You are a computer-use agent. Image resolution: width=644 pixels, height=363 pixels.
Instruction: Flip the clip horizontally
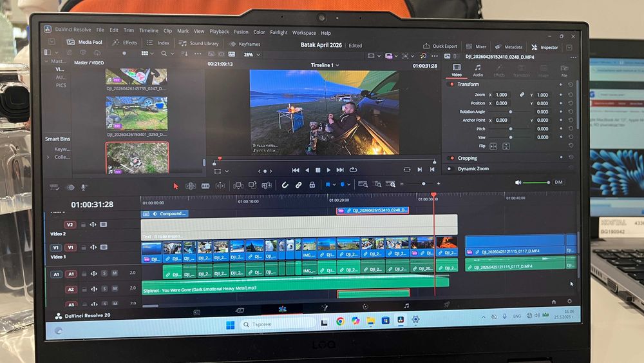point(493,146)
